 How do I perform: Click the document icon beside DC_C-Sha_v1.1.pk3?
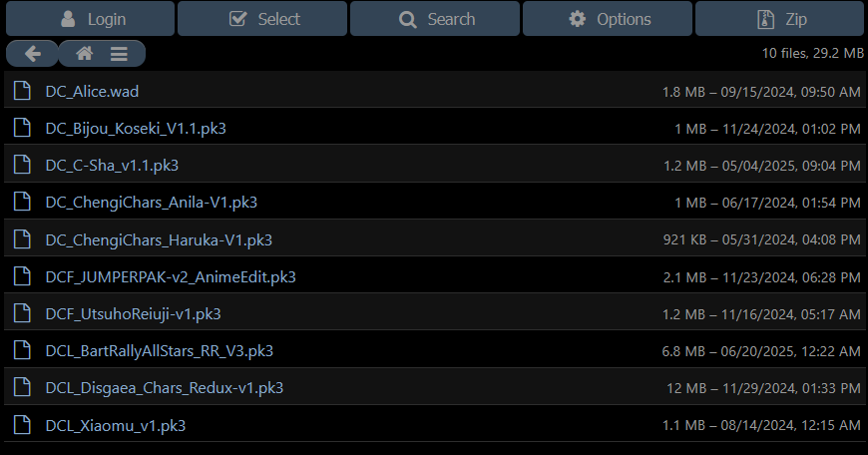click(x=22, y=165)
